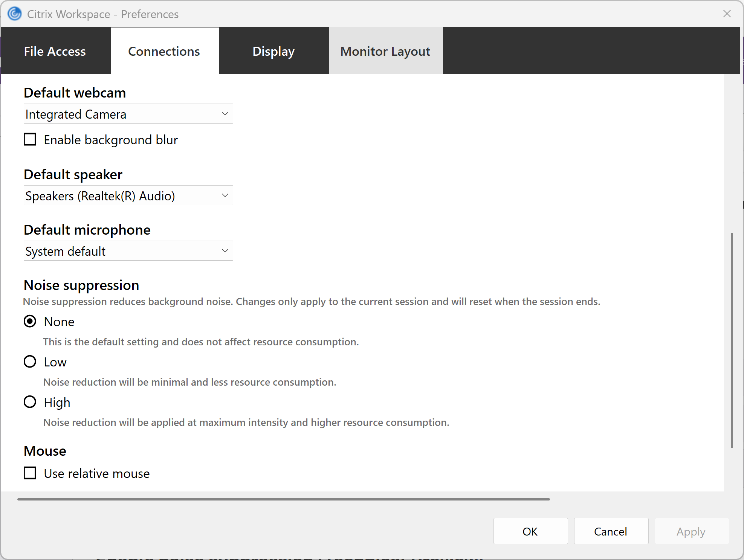Select None noise suppression
This screenshot has width=744, height=560.
pos(30,322)
